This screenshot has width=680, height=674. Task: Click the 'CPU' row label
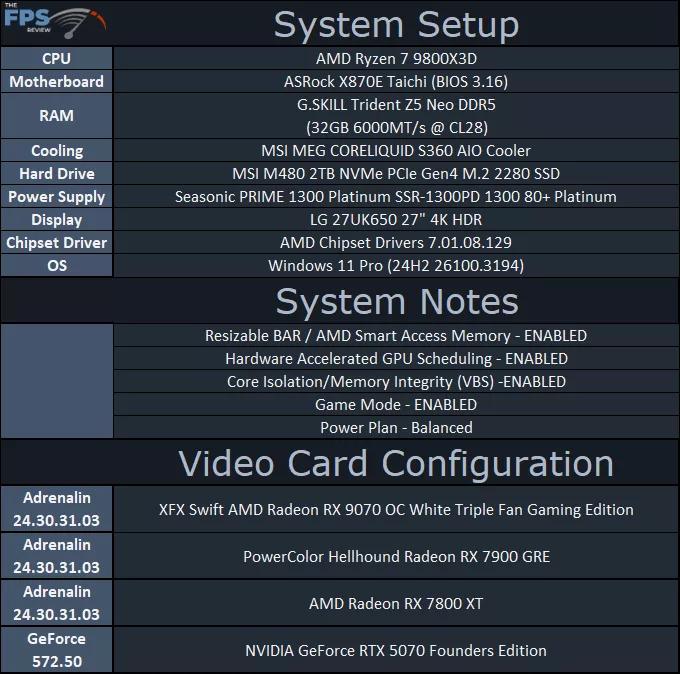click(x=56, y=59)
